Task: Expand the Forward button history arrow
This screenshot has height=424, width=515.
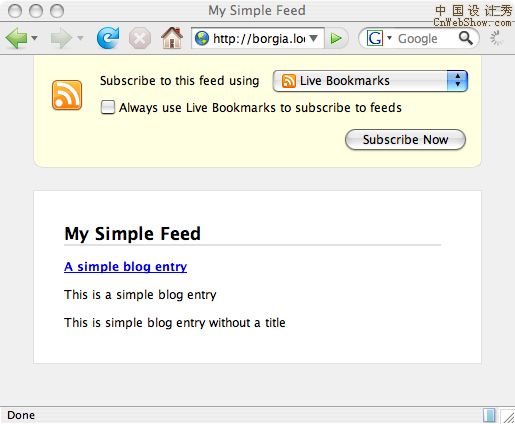Action: 80,38
